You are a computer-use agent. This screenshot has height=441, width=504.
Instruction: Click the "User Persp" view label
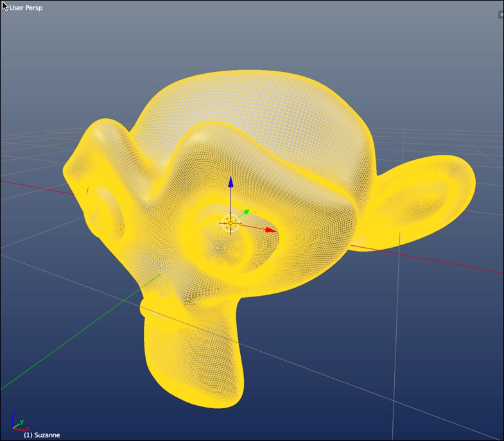(x=26, y=8)
